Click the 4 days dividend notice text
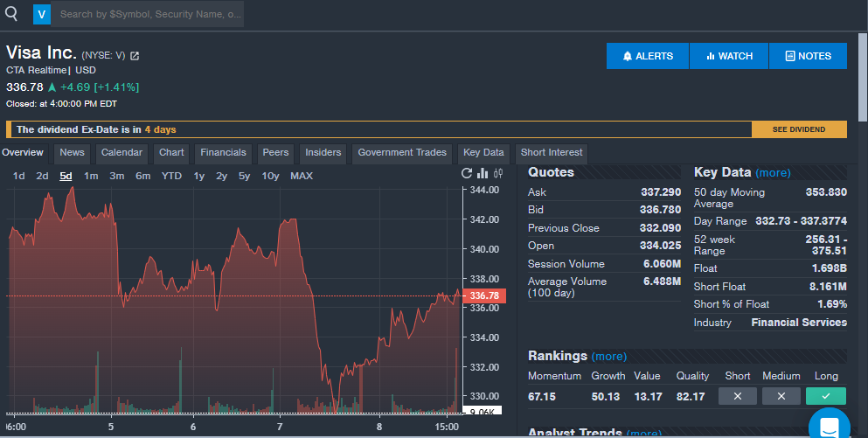Screen dimensions: 868x438 161,129
